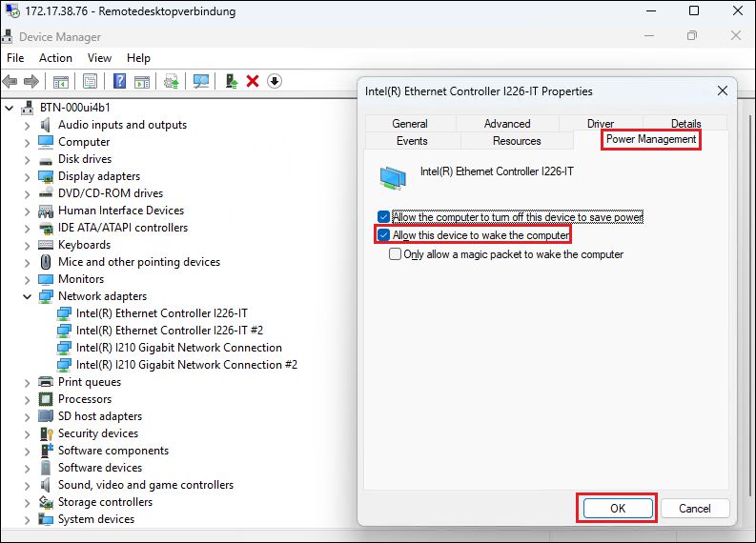The height and width of the screenshot is (543, 756).
Task: Select Intel(R) Ethernet Controller I226-IT in tree
Action: [161, 313]
